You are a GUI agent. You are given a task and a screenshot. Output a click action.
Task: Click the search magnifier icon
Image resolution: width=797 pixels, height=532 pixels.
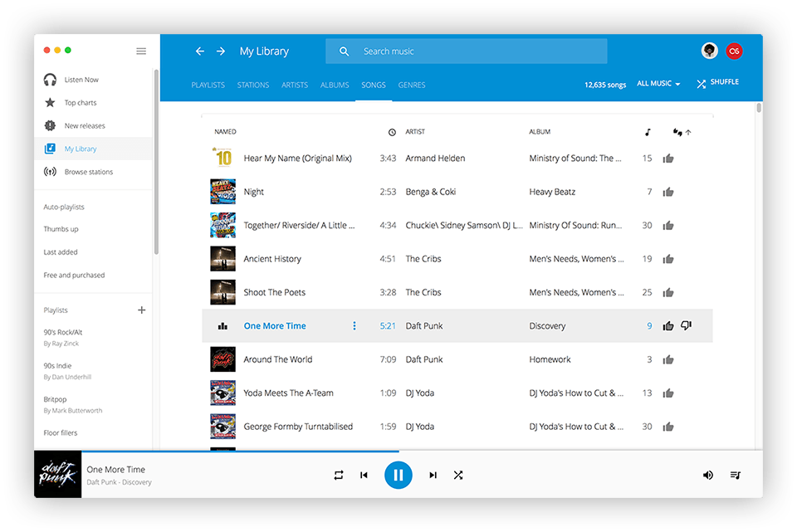pyautogui.click(x=344, y=51)
